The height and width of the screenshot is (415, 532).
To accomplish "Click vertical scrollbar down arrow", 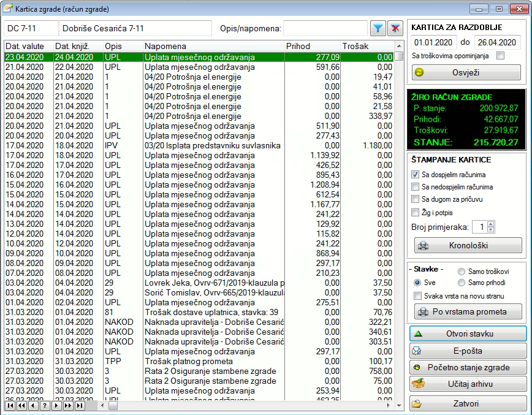I will pyautogui.click(x=399, y=405).
